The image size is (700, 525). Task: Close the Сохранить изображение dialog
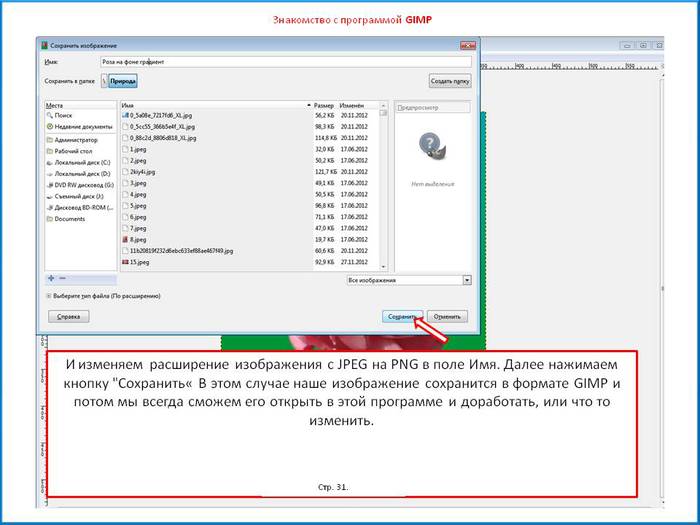tap(467, 46)
